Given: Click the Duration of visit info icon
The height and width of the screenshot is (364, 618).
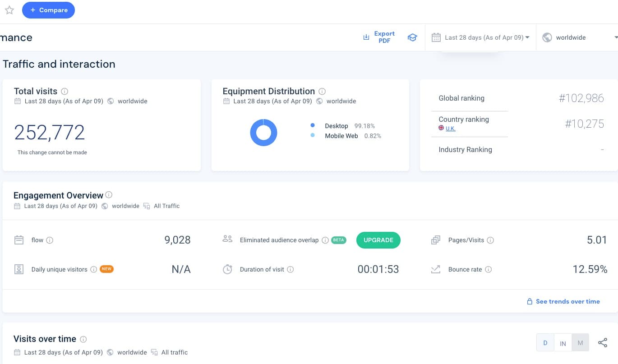Looking at the screenshot, I should pyautogui.click(x=291, y=269).
